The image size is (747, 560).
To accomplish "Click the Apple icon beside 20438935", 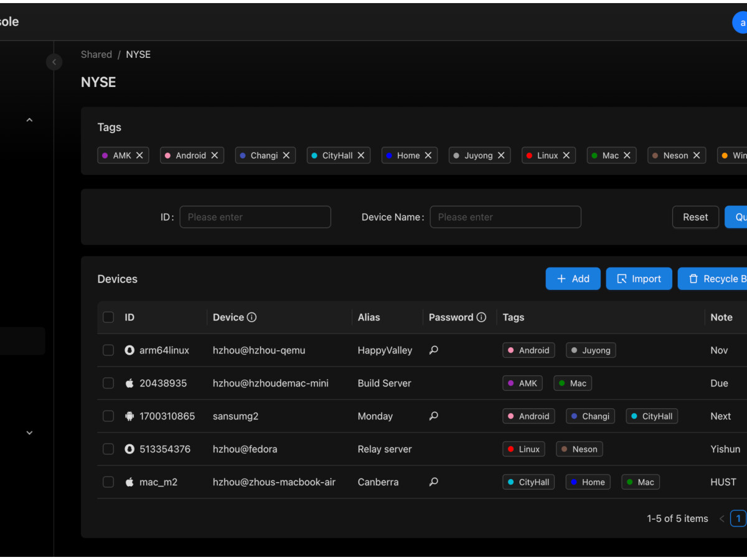I will click(129, 383).
